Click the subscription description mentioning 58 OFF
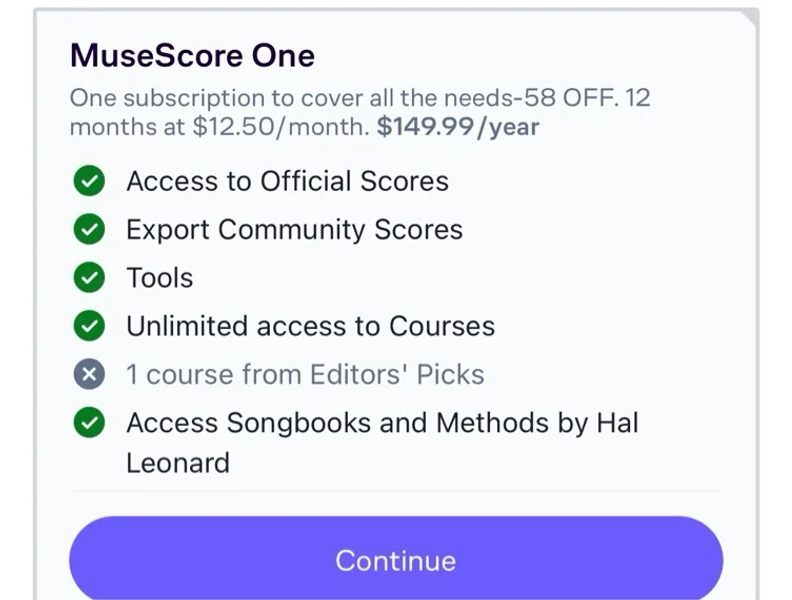This screenshot has width=792, height=600. 360,112
